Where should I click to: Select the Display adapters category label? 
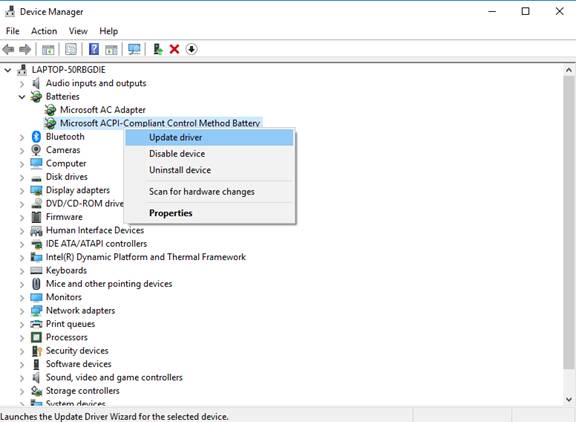click(78, 190)
